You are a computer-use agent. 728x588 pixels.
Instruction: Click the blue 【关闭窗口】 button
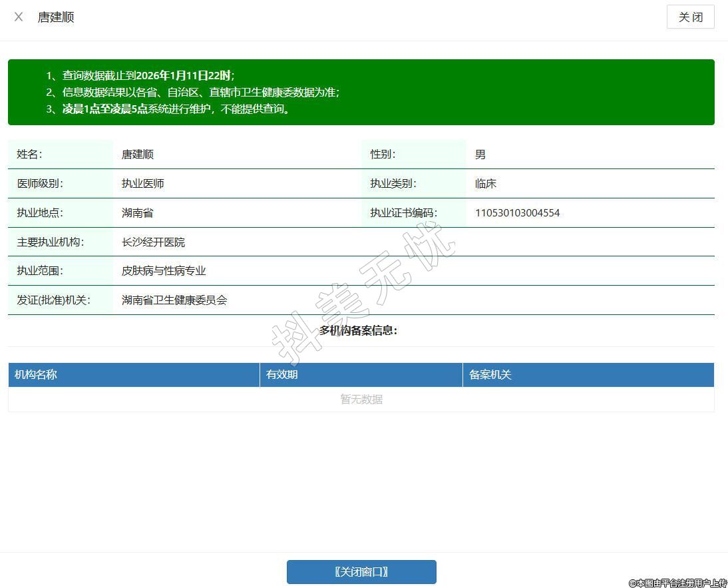[361, 572]
